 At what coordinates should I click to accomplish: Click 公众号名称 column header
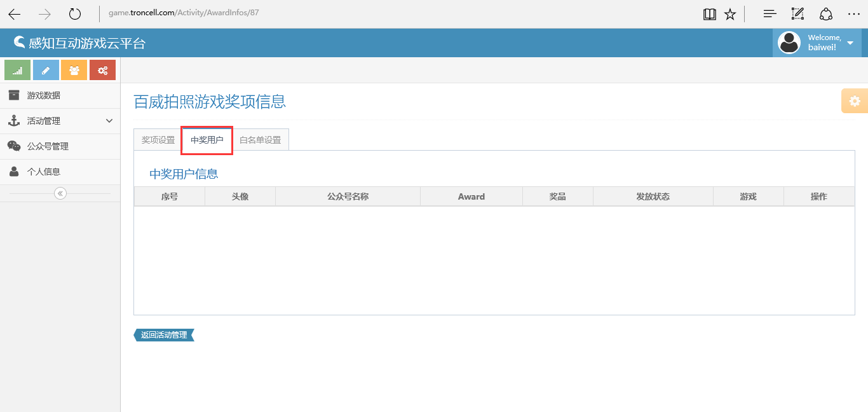point(348,196)
